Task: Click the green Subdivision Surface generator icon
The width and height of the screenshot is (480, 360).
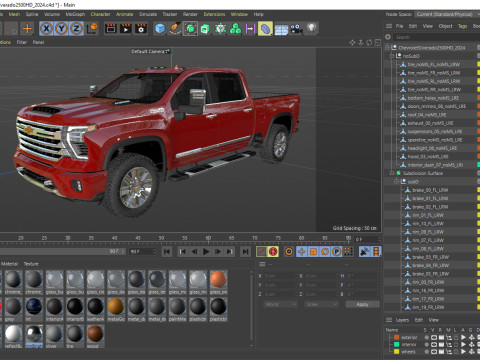Action: click(x=190, y=29)
